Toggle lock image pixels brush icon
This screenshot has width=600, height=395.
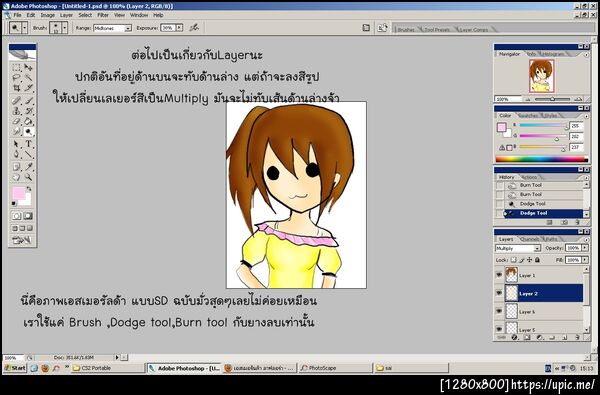pos(521,260)
